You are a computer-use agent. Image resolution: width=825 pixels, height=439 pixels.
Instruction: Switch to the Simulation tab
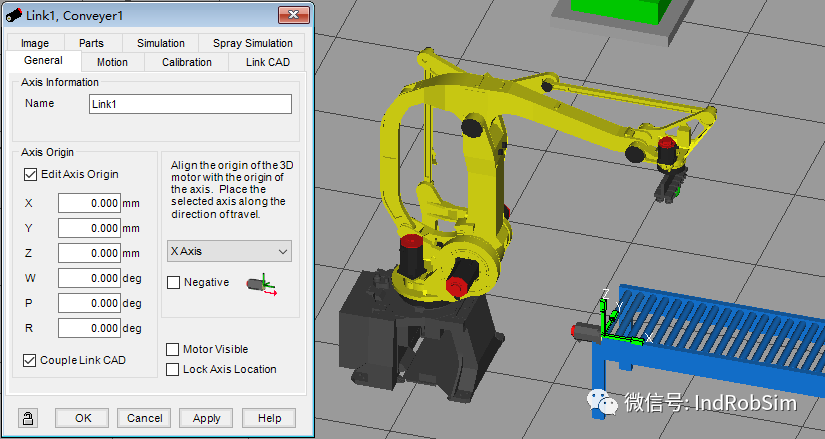(160, 43)
